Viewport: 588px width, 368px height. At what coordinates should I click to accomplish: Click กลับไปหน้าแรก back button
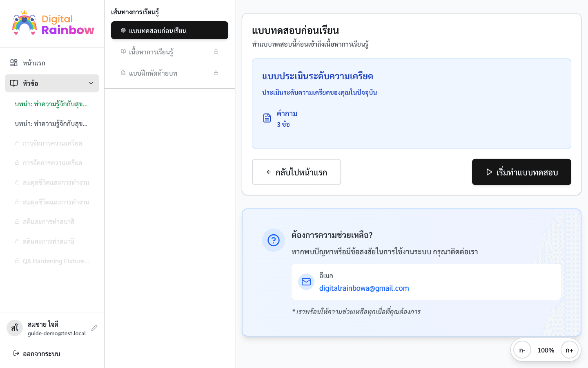tap(296, 172)
